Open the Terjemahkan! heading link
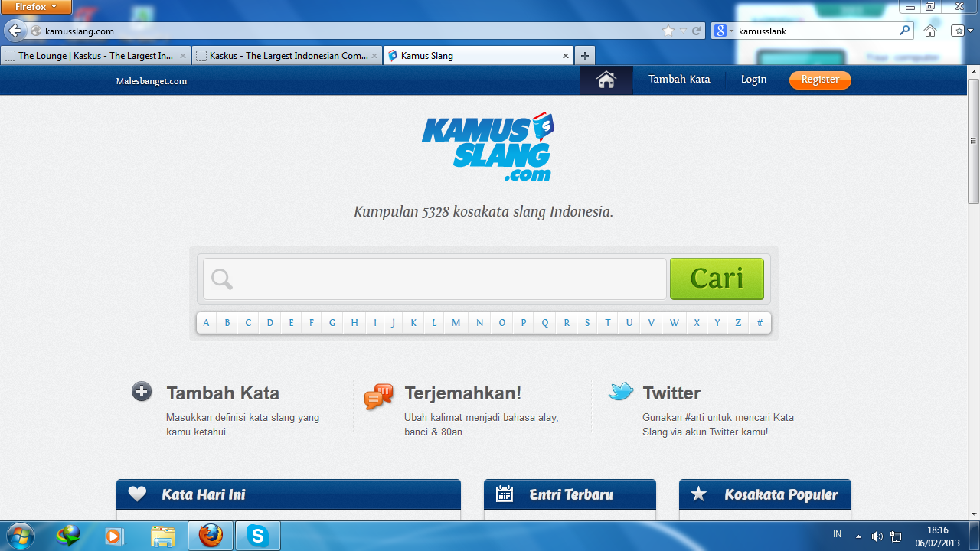The height and width of the screenshot is (551, 980). pyautogui.click(x=463, y=393)
